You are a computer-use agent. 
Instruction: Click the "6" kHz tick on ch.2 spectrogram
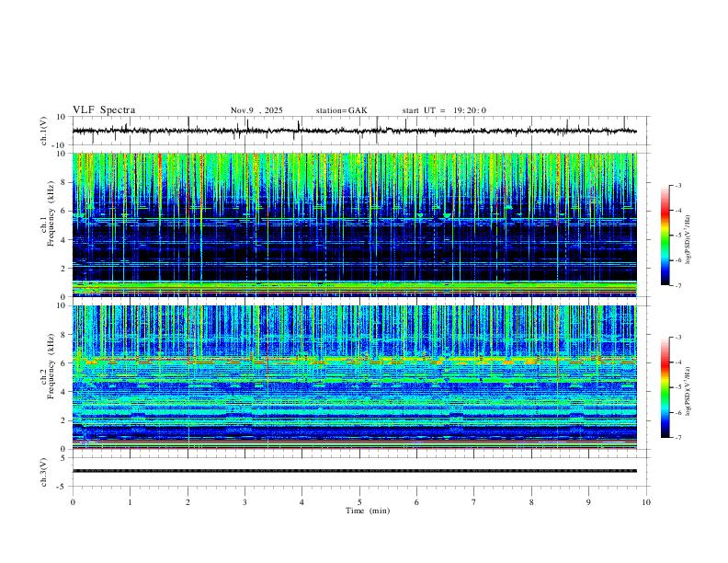click(x=64, y=363)
